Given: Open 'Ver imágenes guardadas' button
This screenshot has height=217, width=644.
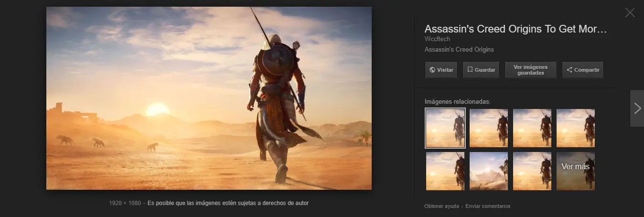Looking at the screenshot, I should [530, 70].
